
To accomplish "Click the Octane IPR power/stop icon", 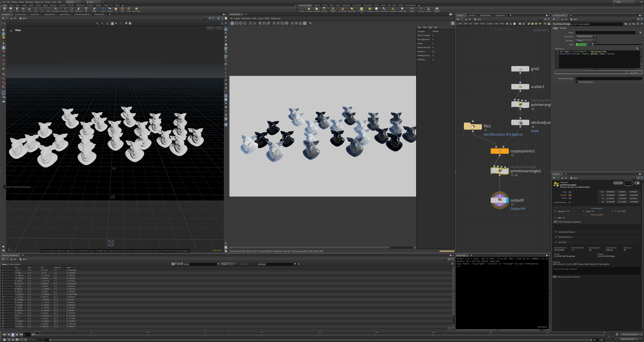I will click(x=255, y=23).
